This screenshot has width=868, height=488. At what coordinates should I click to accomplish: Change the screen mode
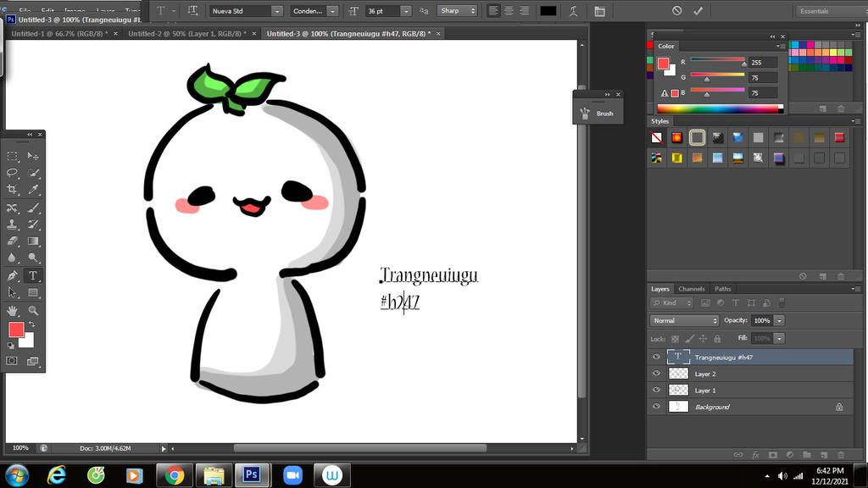click(x=33, y=361)
